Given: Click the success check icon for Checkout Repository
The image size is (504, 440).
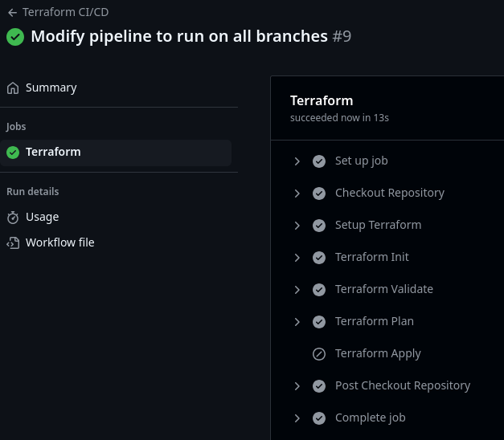Looking at the screenshot, I should pyautogui.click(x=319, y=194).
